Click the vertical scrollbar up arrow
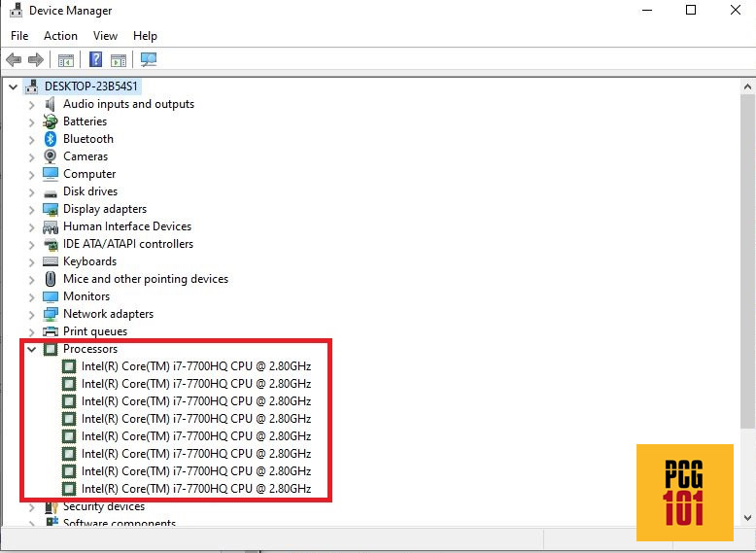 [x=747, y=87]
